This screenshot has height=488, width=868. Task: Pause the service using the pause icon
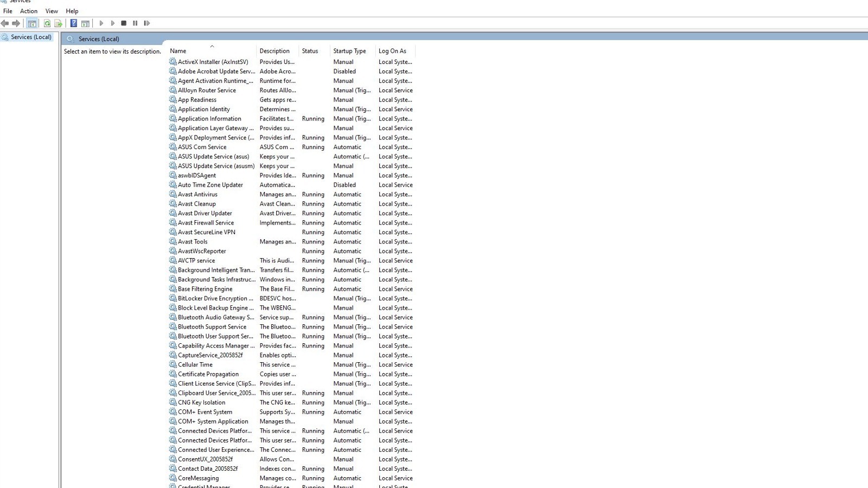pyautogui.click(x=135, y=23)
